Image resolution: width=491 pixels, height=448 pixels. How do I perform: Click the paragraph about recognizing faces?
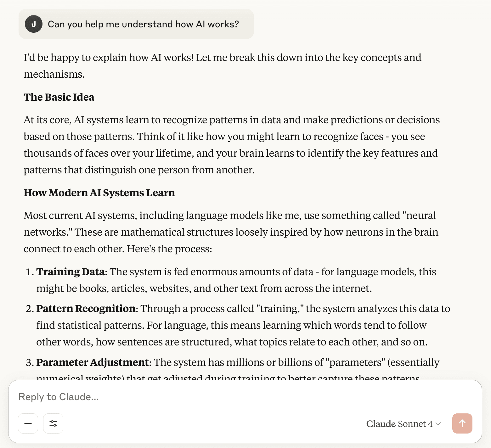pos(232,145)
